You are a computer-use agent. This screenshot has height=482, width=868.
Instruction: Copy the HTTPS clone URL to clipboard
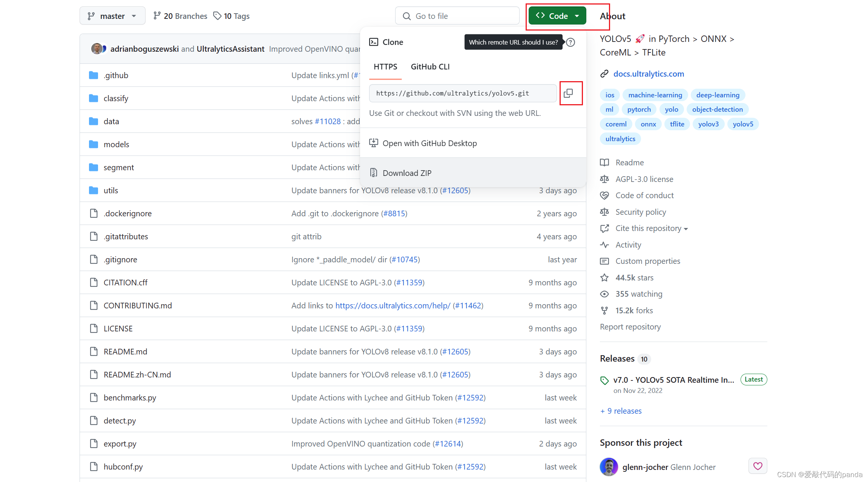coord(568,93)
